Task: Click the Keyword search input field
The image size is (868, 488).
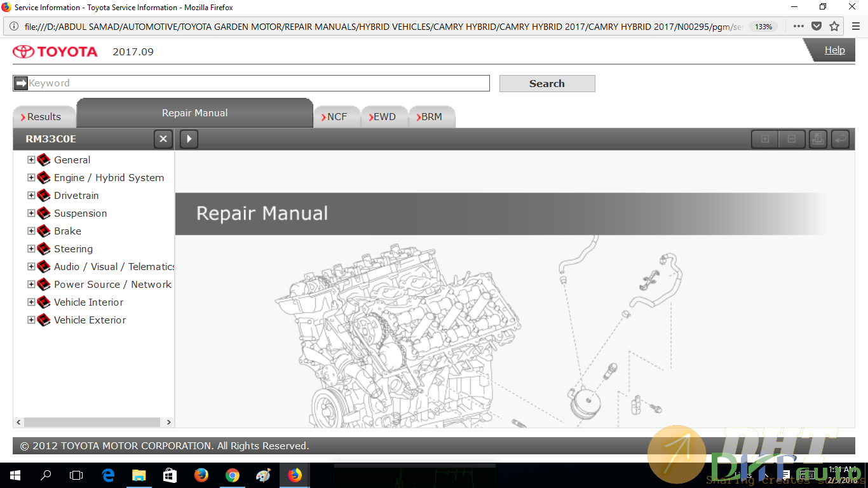Action: [x=257, y=83]
